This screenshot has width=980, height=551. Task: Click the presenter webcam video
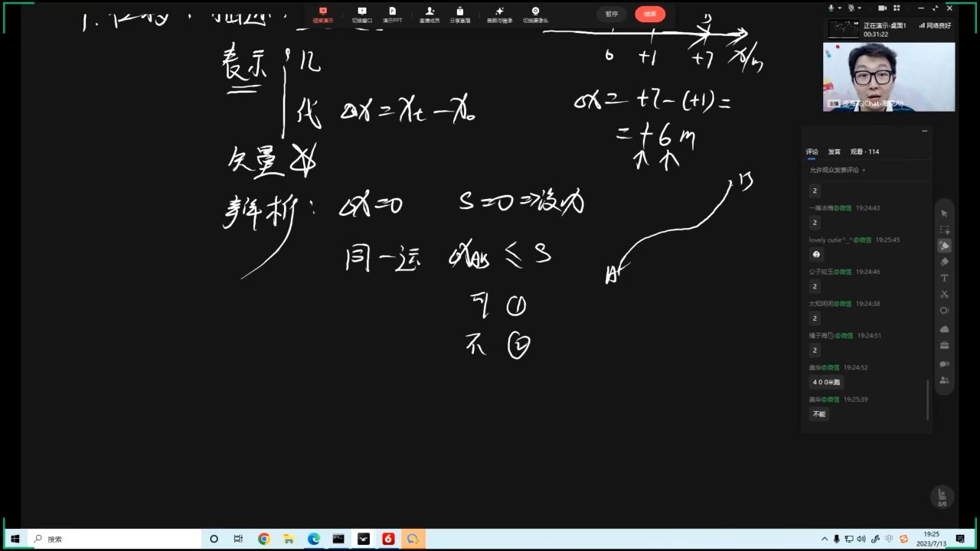click(x=889, y=77)
